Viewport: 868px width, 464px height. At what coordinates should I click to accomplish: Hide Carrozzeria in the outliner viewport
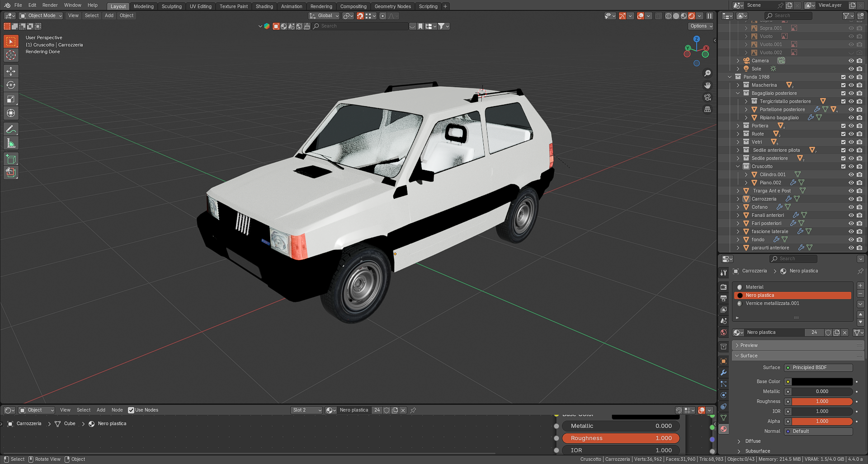click(x=851, y=199)
